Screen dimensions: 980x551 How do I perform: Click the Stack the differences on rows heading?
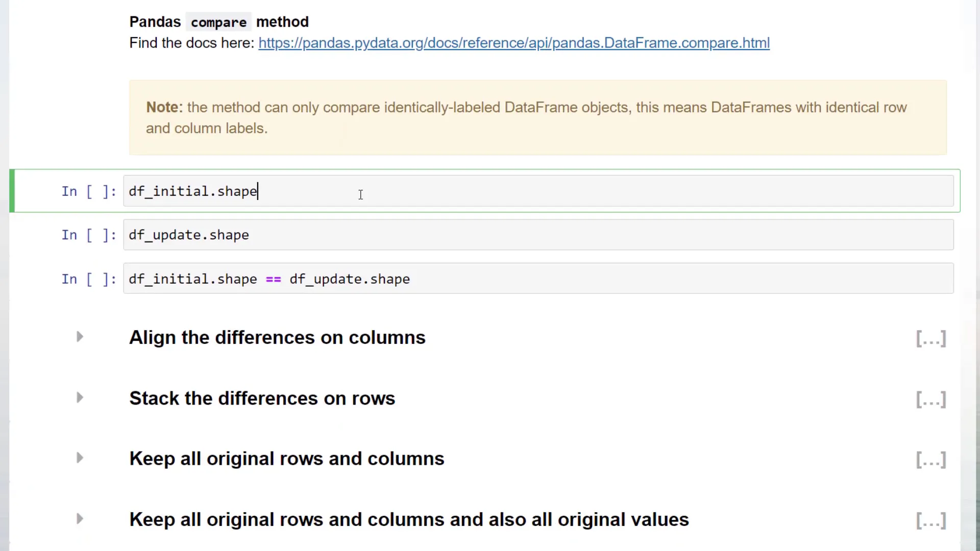(262, 398)
